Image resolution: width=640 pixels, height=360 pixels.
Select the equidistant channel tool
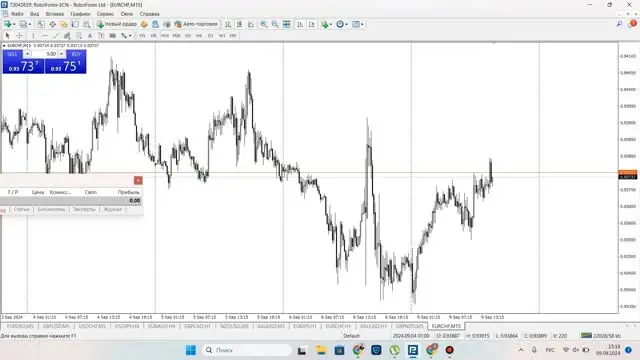(67, 36)
